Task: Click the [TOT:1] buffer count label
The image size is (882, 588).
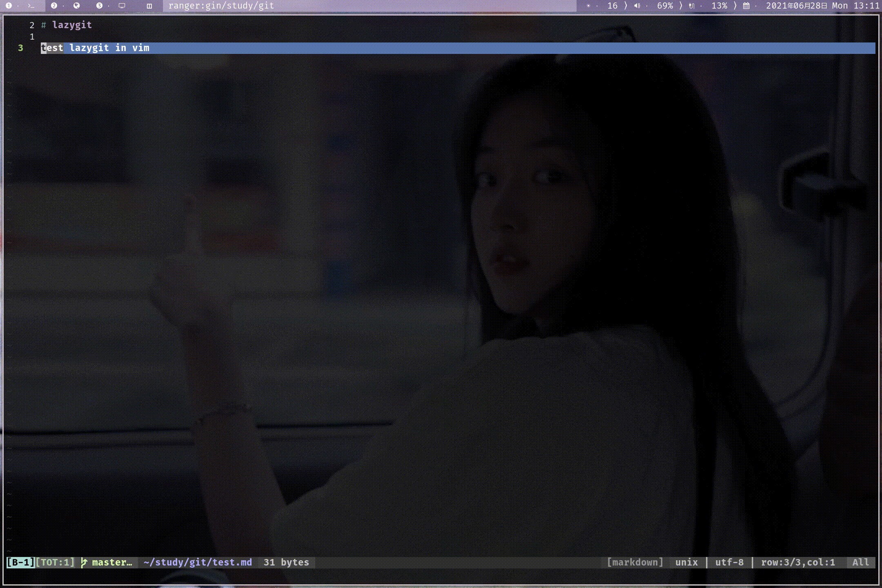Action: pyautogui.click(x=55, y=562)
